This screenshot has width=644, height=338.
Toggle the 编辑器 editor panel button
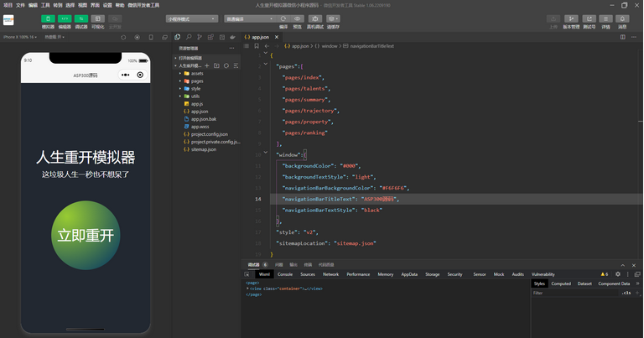click(65, 18)
